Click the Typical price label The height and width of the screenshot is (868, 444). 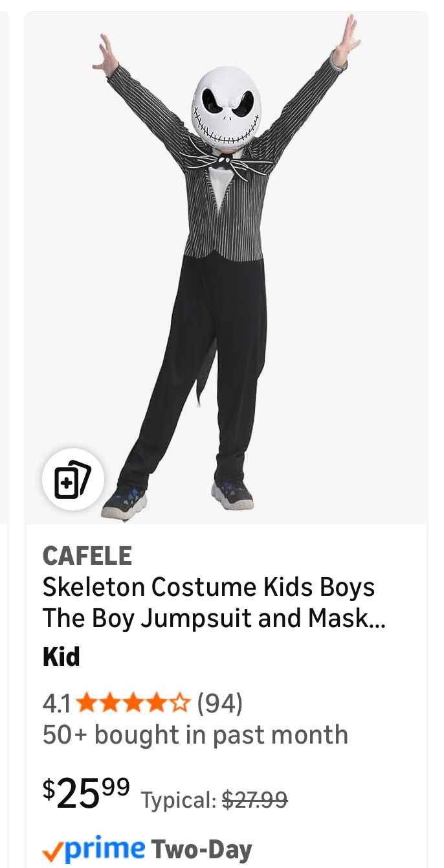click(x=179, y=801)
